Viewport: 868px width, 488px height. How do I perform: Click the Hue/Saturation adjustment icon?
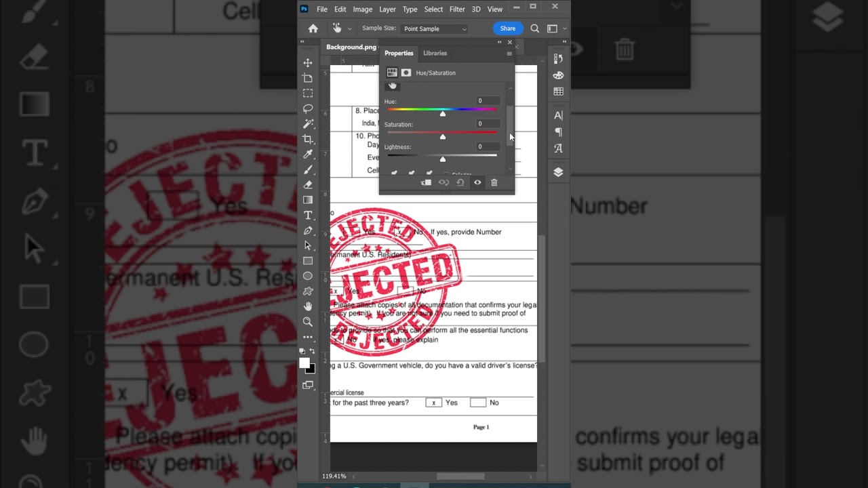pos(392,73)
